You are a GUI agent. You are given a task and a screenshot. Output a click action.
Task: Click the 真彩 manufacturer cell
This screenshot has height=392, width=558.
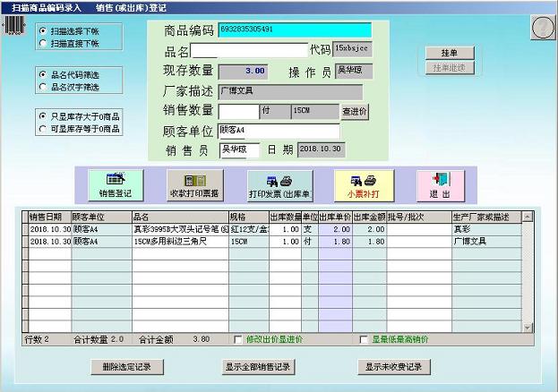pos(486,229)
